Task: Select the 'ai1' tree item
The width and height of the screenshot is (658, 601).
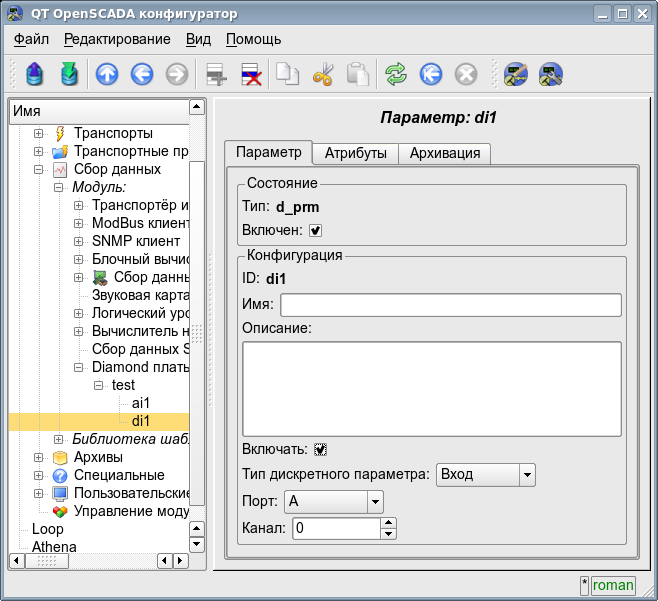Action: 141,403
